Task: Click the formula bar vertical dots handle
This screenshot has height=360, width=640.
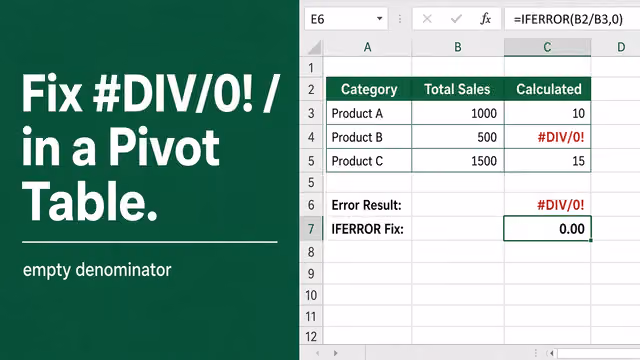Action: point(400,19)
